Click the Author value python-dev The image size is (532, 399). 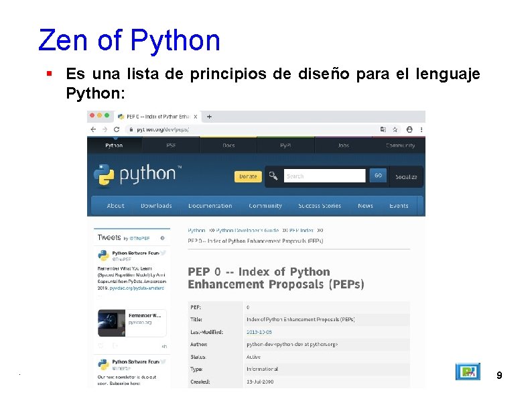(292, 344)
